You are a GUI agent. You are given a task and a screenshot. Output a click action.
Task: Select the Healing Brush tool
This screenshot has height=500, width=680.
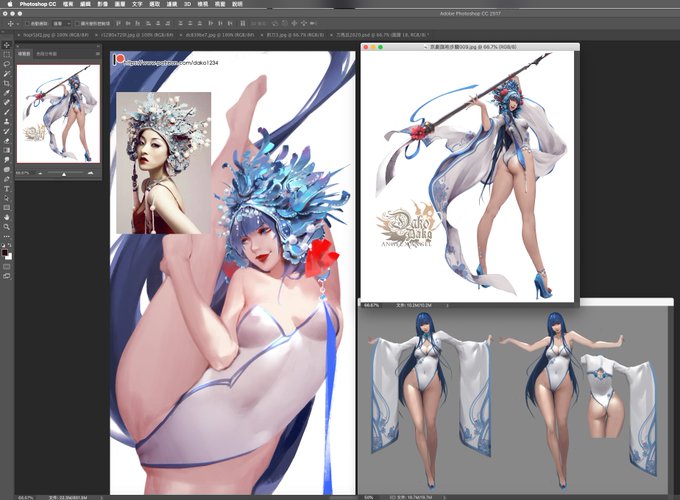coord(7,102)
